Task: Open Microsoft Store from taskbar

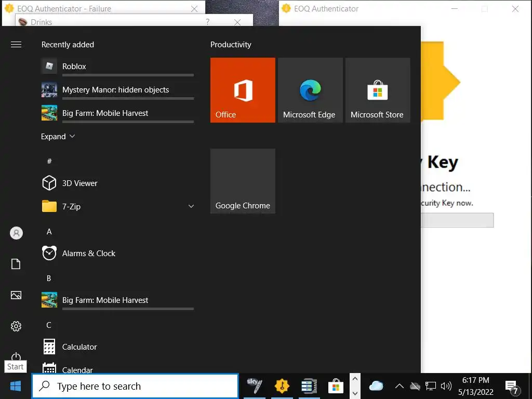Action: (x=336, y=386)
